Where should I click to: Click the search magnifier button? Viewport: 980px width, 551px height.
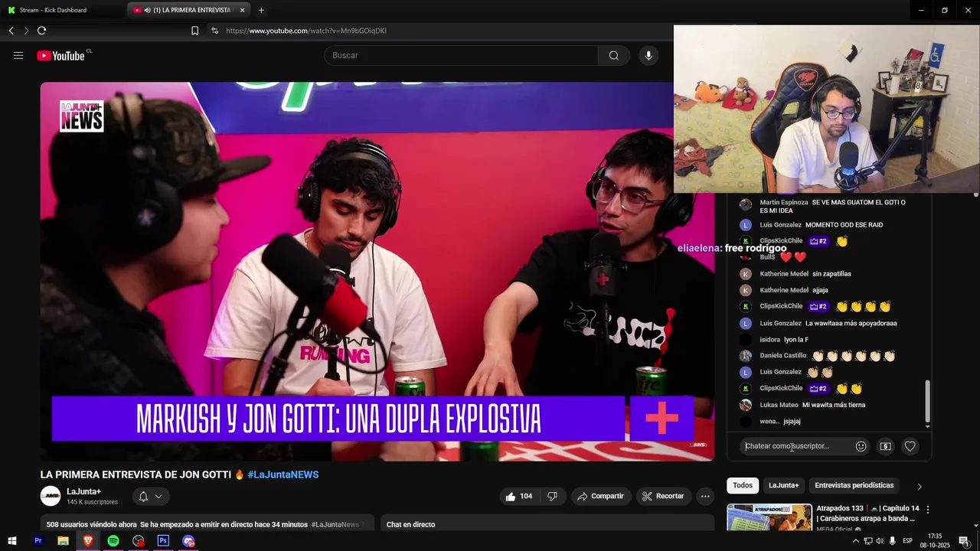(614, 55)
